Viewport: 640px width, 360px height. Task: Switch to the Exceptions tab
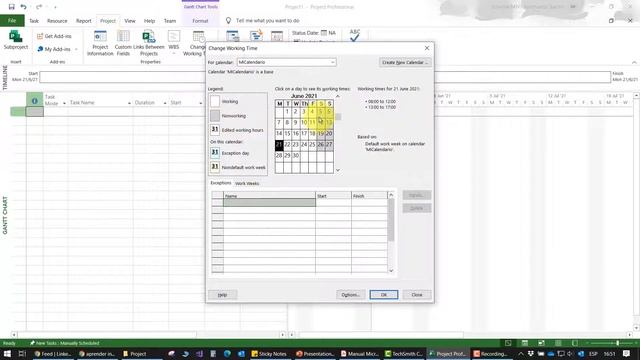tap(221, 183)
